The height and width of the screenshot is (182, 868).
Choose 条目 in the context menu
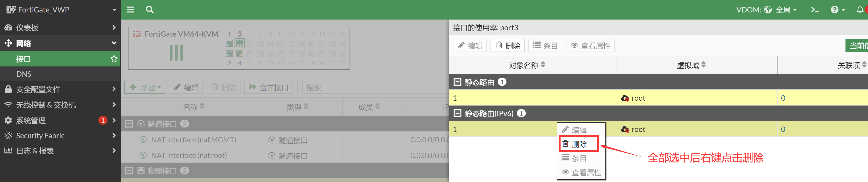click(581, 158)
